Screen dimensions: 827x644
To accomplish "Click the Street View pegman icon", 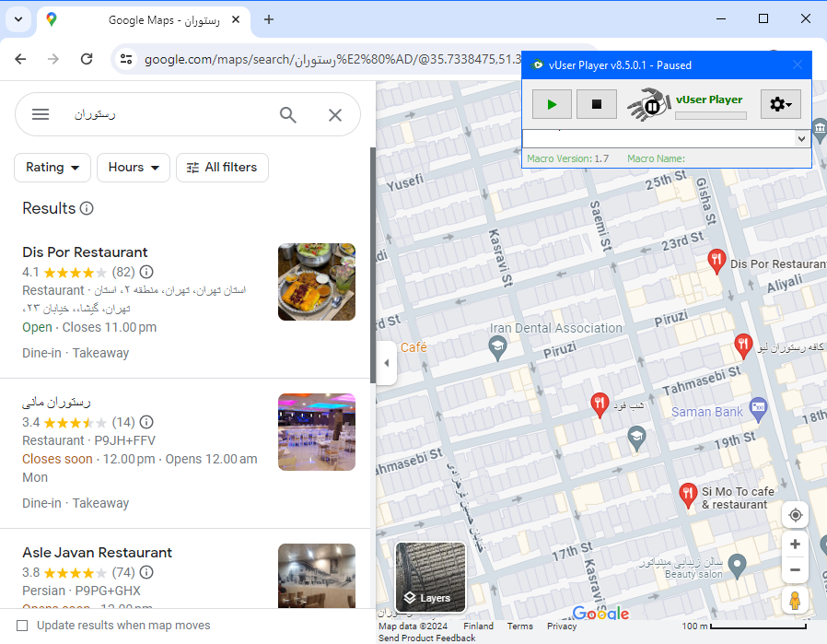I will pos(796,600).
